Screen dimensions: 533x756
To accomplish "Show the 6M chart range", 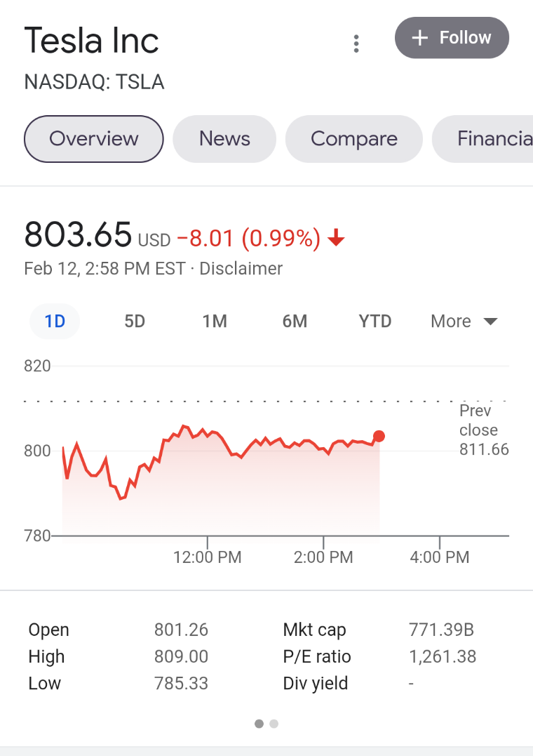I will pyautogui.click(x=295, y=321).
